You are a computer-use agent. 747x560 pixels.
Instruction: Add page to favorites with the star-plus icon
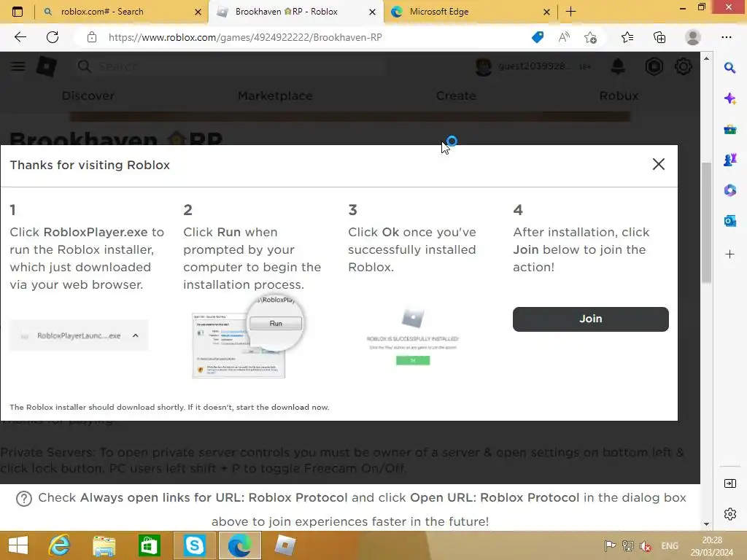[x=590, y=37]
